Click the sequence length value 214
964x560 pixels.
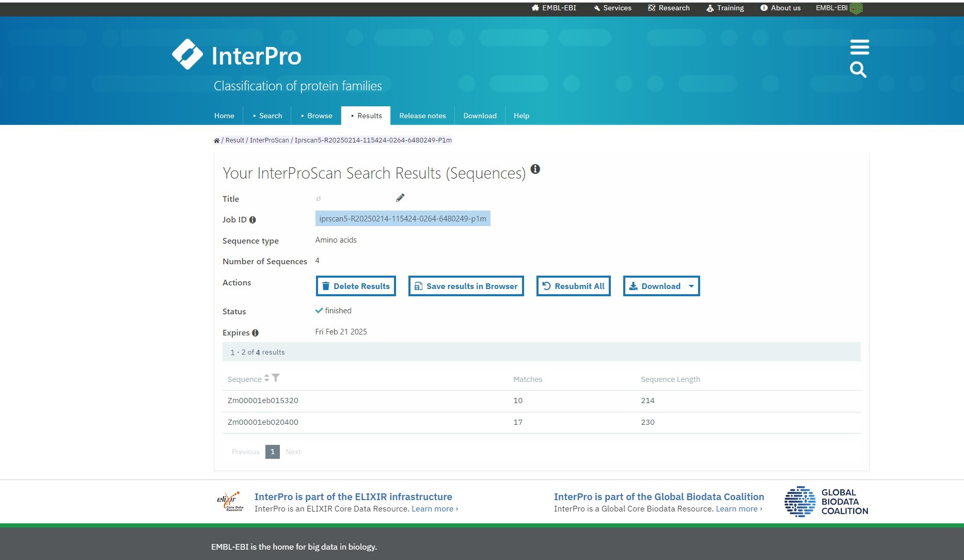point(647,401)
